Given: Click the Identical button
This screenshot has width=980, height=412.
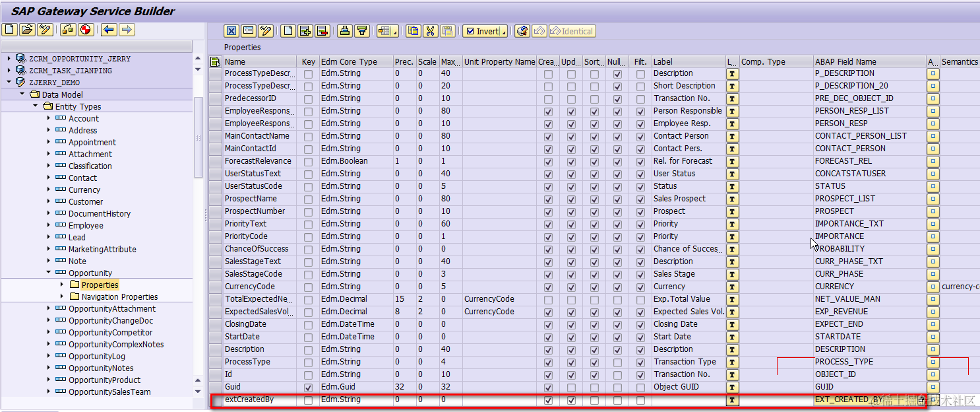Looking at the screenshot, I should pyautogui.click(x=572, y=31).
